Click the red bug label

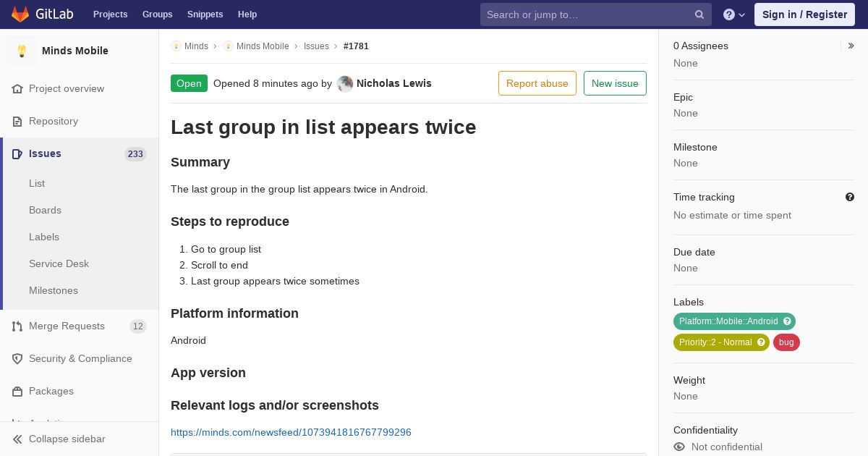pyautogui.click(x=786, y=342)
